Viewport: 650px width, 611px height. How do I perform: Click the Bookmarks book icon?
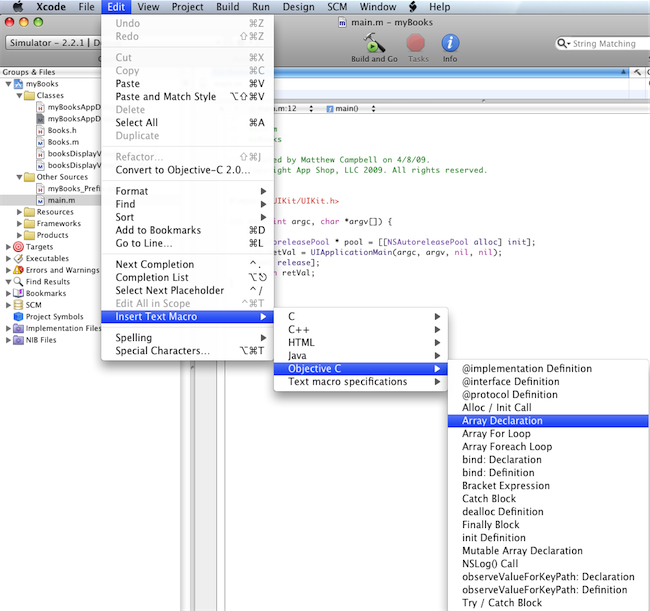18,293
